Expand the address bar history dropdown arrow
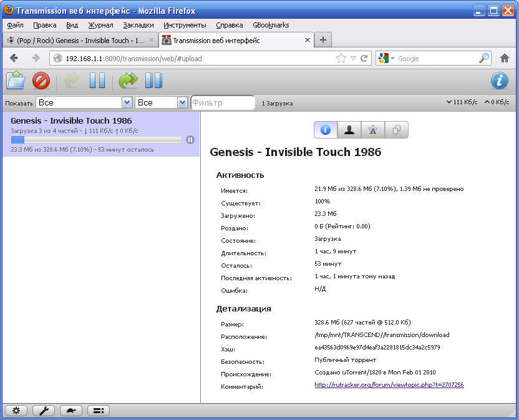Screen dimensions: 519x420 [353, 59]
